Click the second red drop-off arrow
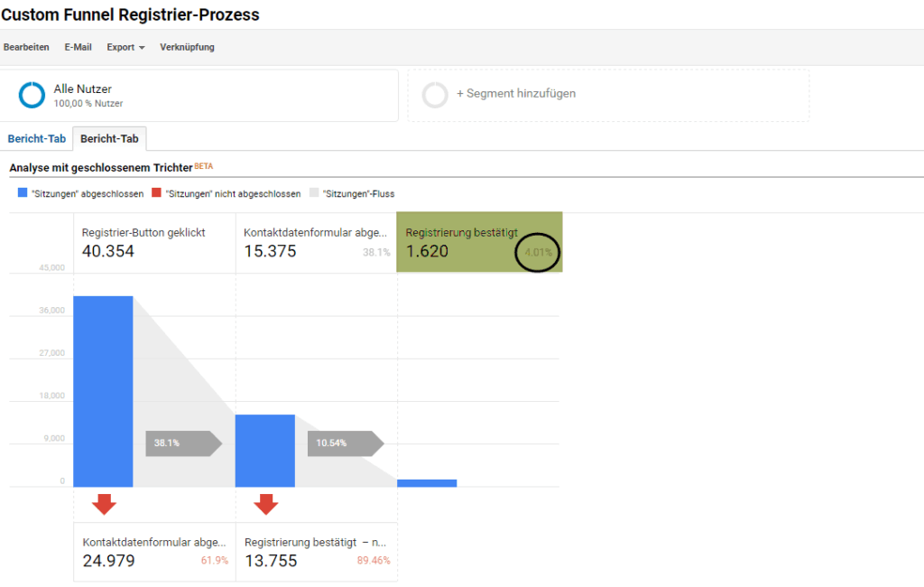This screenshot has height=587, width=924. pyautogui.click(x=265, y=504)
